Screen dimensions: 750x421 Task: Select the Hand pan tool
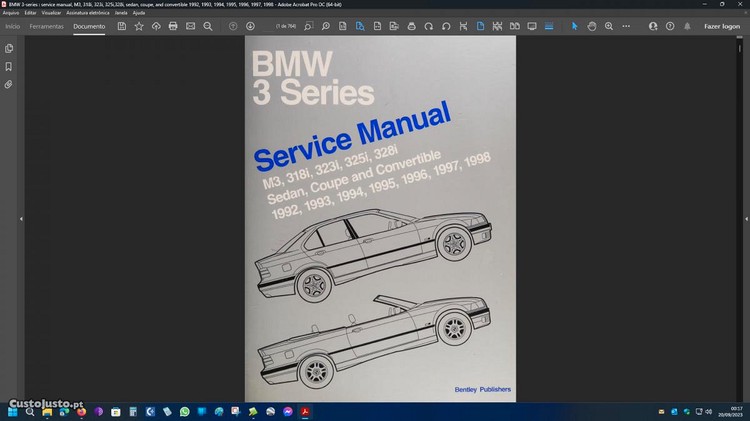[x=592, y=26]
